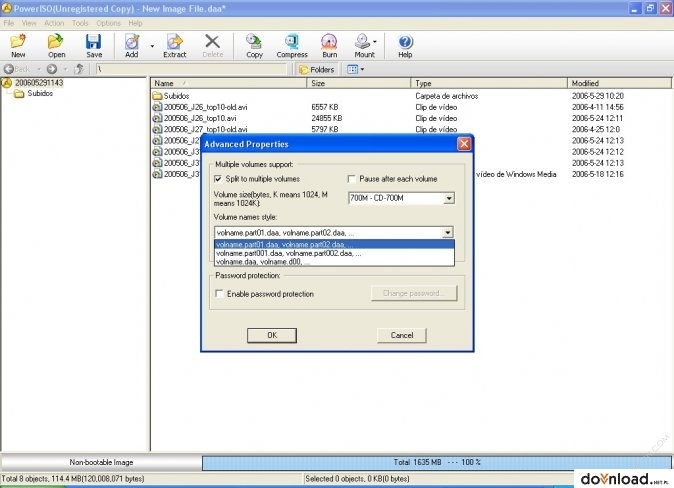The height and width of the screenshot is (488, 674).
Task: Open the Action menu
Action: tap(54, 23)
